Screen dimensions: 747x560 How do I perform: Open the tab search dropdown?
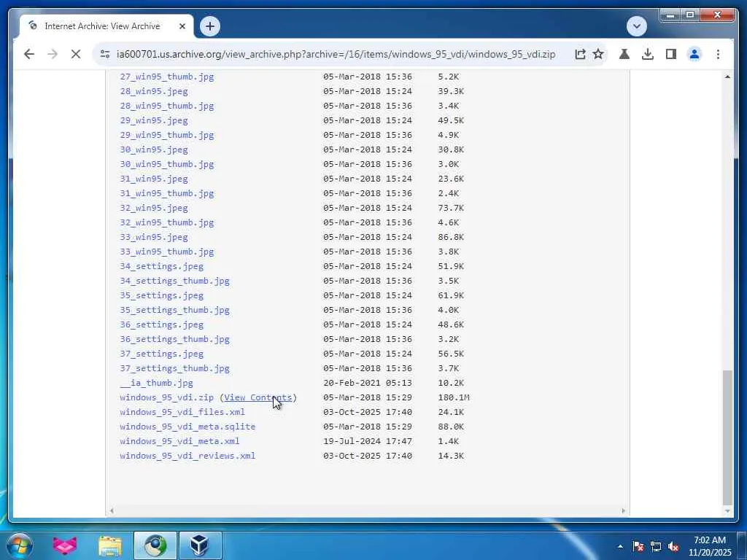[637, 26]
